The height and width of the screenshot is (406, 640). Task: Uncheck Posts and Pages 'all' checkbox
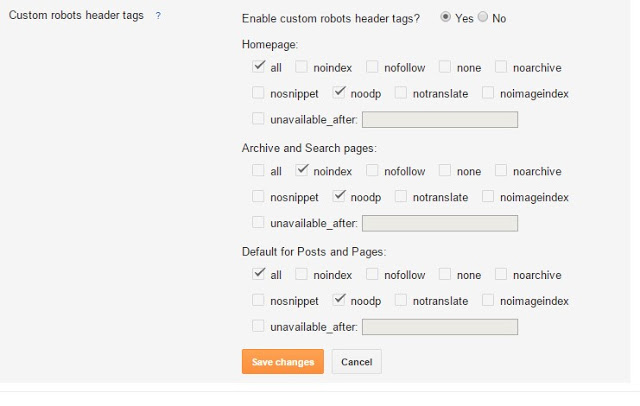click(x=258, y=274)
